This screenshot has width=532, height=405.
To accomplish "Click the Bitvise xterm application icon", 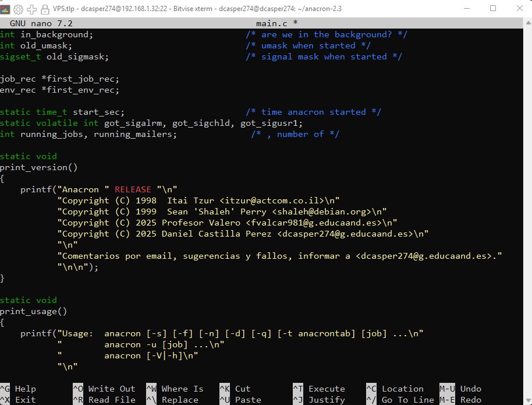I will point(6,9).
